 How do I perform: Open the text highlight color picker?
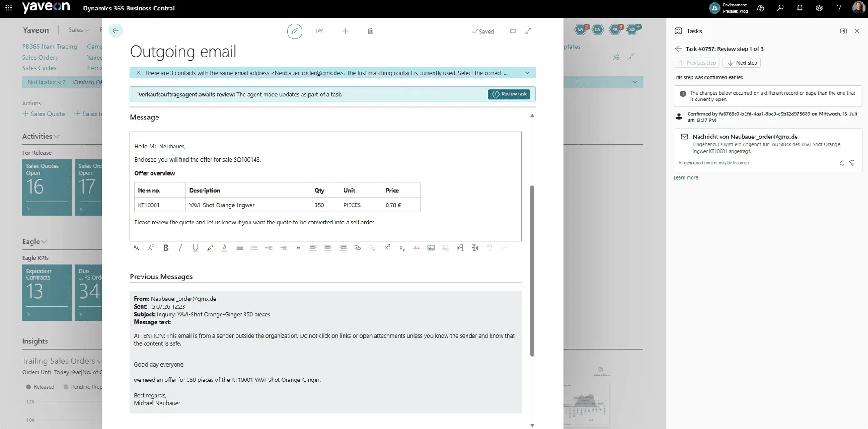[x=210, y=248]
